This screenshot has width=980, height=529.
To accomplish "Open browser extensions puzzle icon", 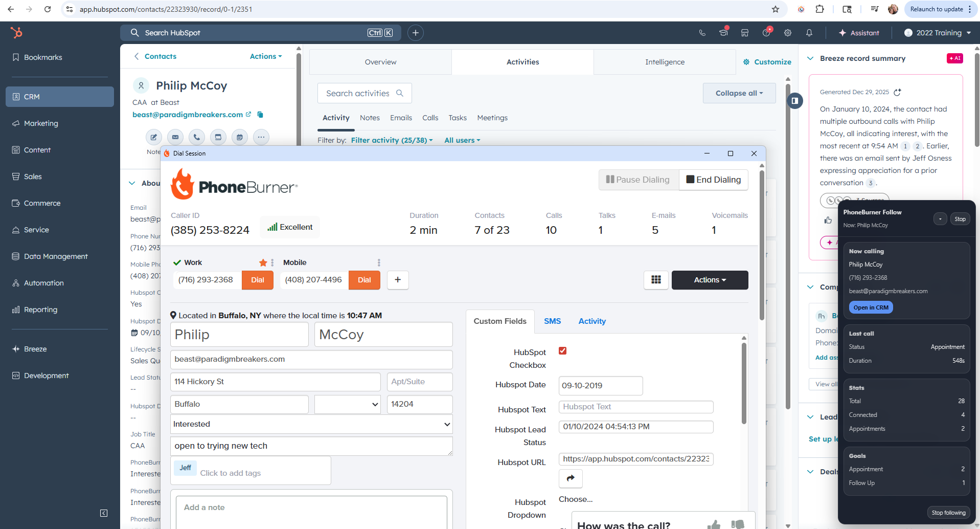I will [820, 9].
